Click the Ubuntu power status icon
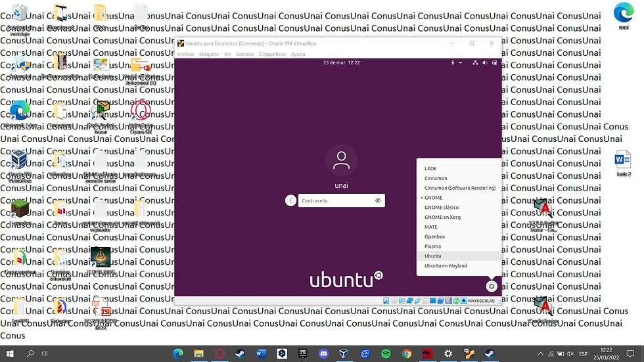The height and width of the screenshot is (362, 644). (494, 63)
